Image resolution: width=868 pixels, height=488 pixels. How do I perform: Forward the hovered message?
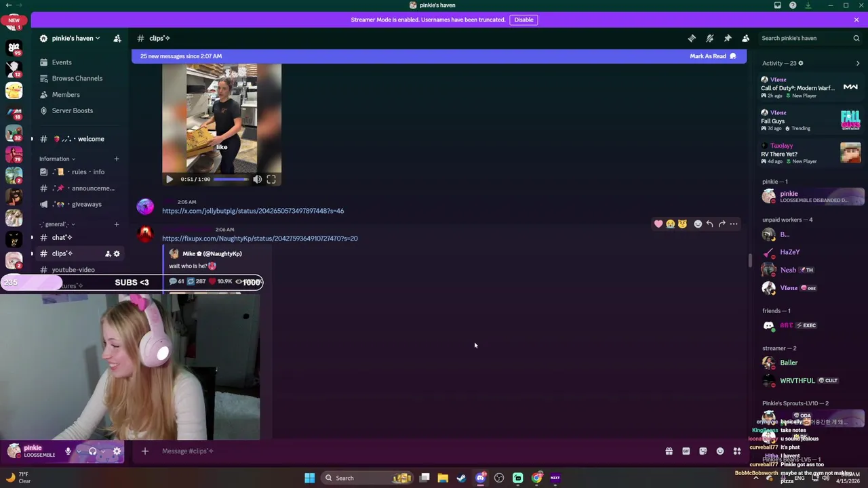click(722, 224)
